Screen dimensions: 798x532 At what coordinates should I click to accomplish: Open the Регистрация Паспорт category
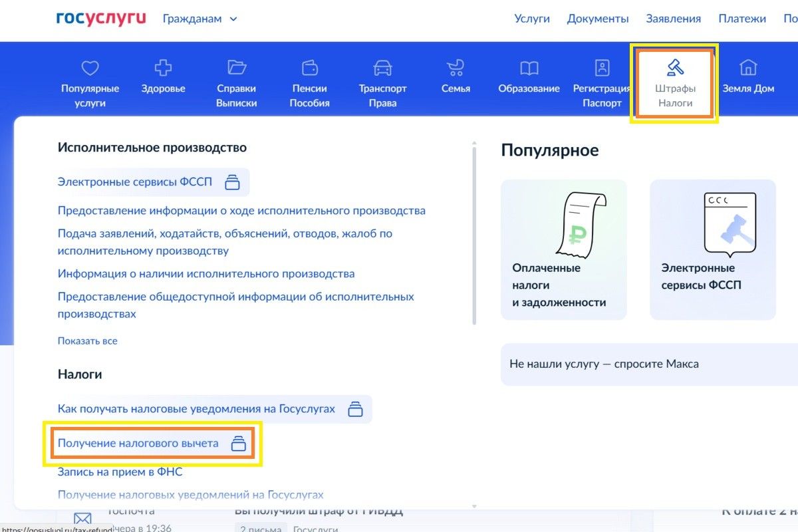[x=602, y=84]
